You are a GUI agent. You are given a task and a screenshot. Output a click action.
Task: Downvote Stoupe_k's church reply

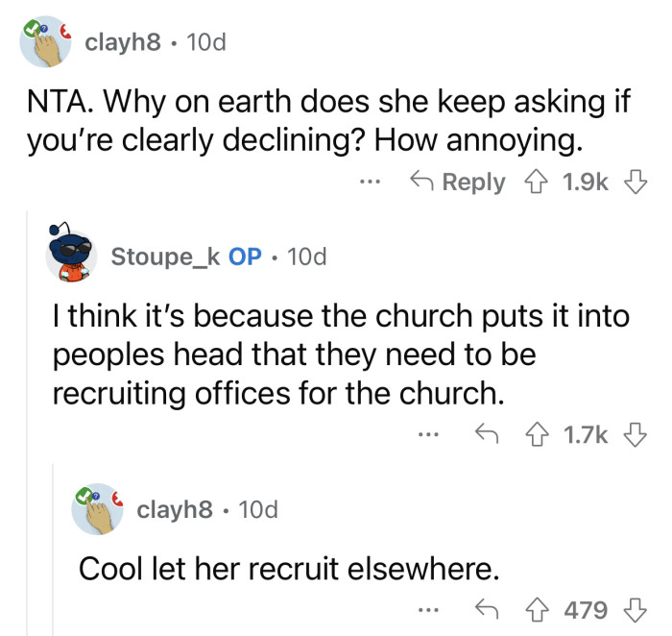tap(631, 437)
